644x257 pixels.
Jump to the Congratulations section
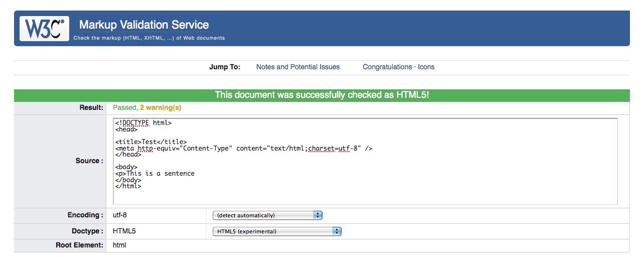[387, 67]
